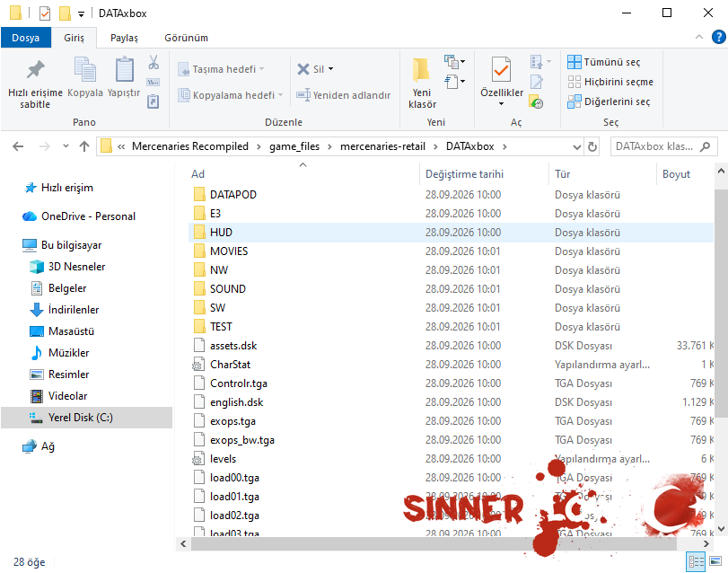
Task: Open the blue help question mark
Action: pyautogui.click(x=718, y=37)
